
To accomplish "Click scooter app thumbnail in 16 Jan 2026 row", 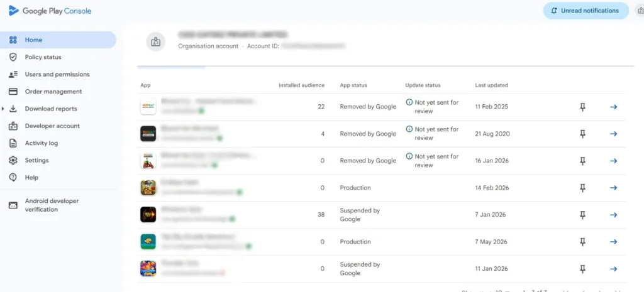I will 148,161.
